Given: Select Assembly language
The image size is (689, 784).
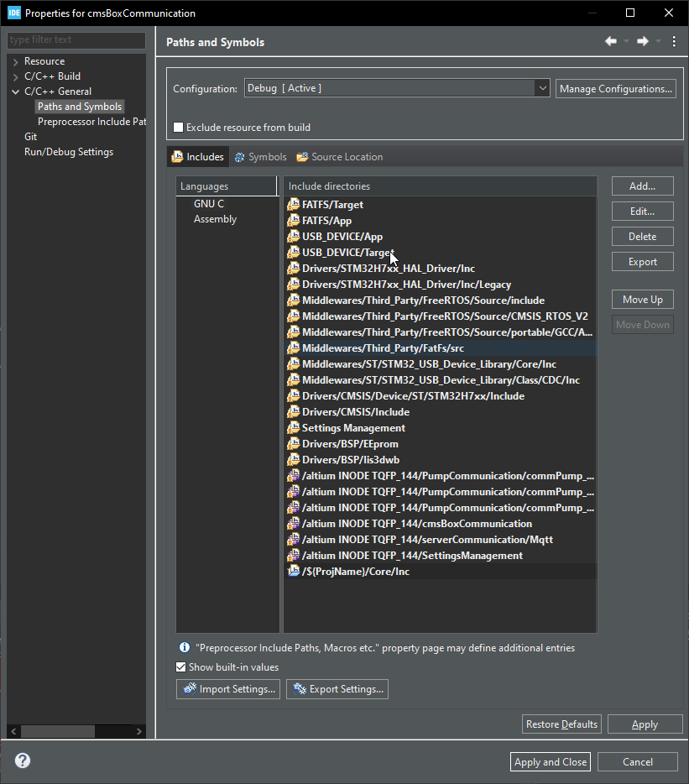Looking at the screenshot, I should click(215, 218).
